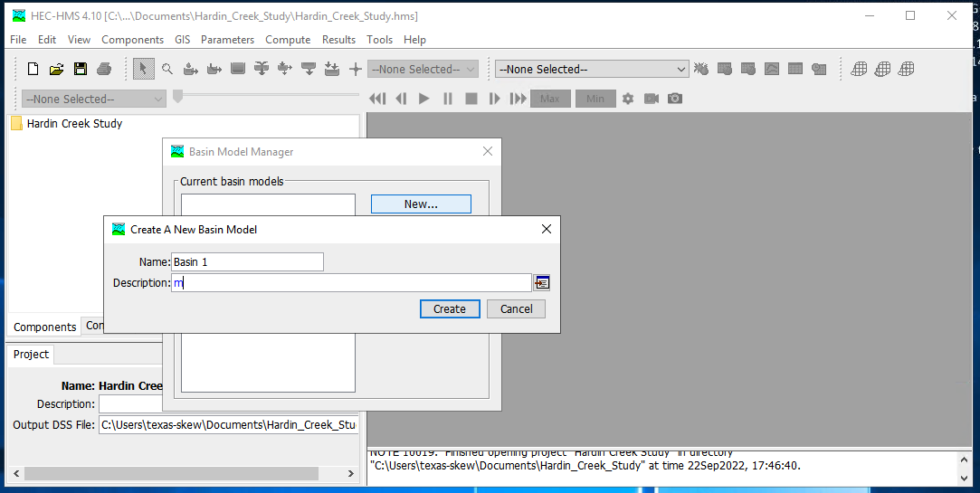
Task: Click the plus crosshair tool icon
Action: 356,70
